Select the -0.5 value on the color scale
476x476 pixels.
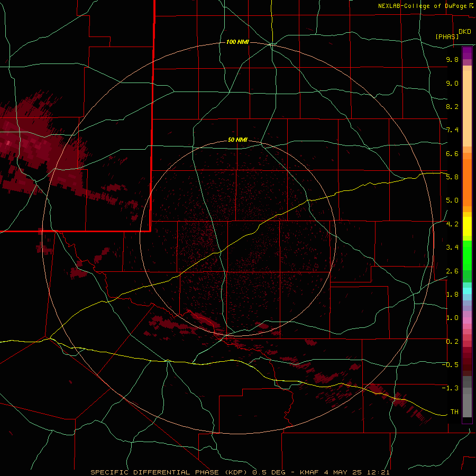(450, 365)
